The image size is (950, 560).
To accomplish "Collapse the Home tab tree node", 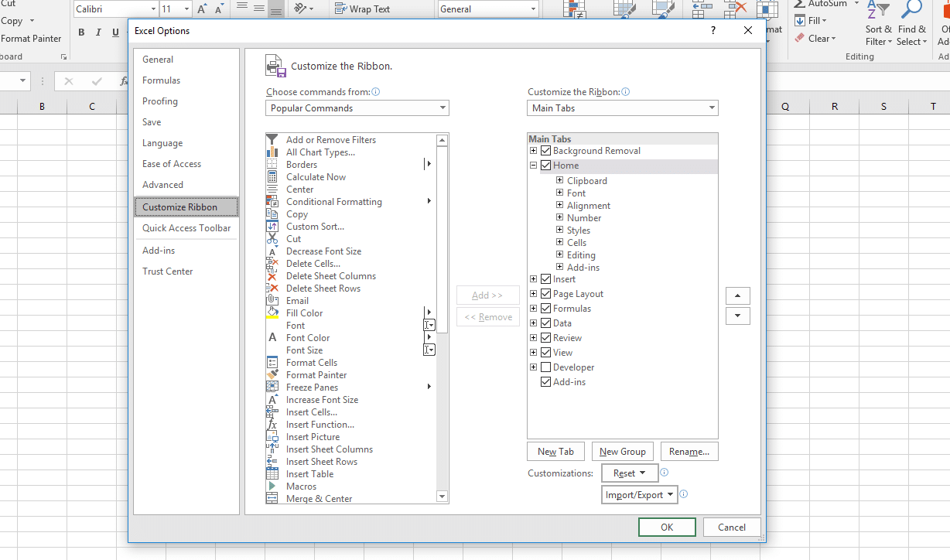I will click(534, 166).
